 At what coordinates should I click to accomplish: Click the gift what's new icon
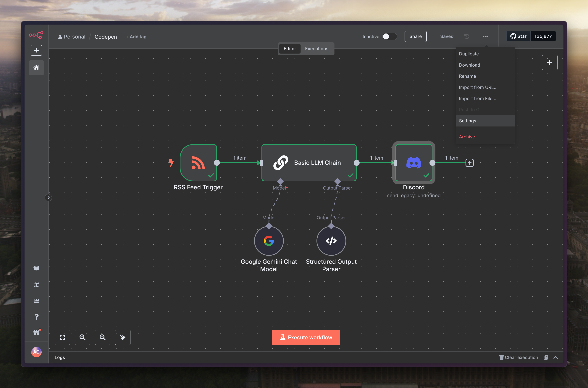36,332
